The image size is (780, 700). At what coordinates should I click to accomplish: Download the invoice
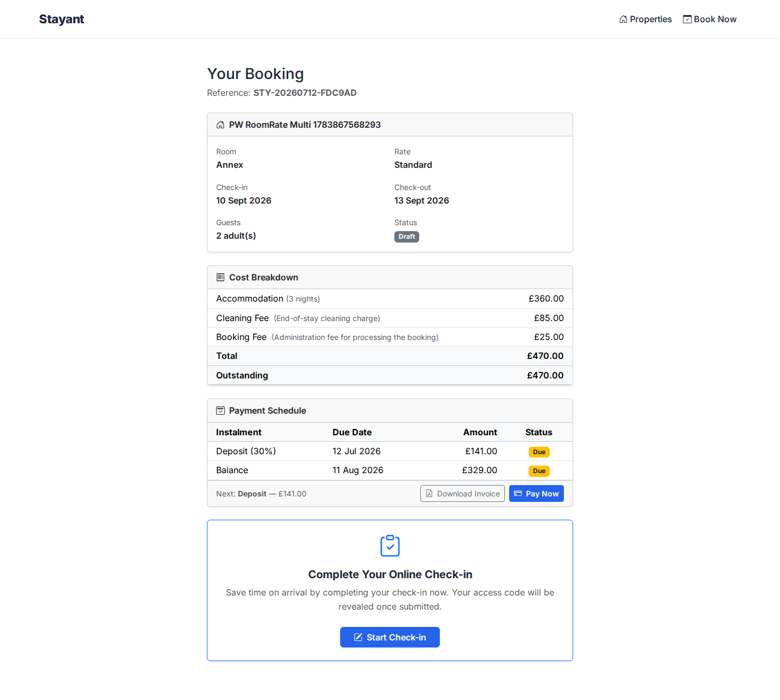463,493
